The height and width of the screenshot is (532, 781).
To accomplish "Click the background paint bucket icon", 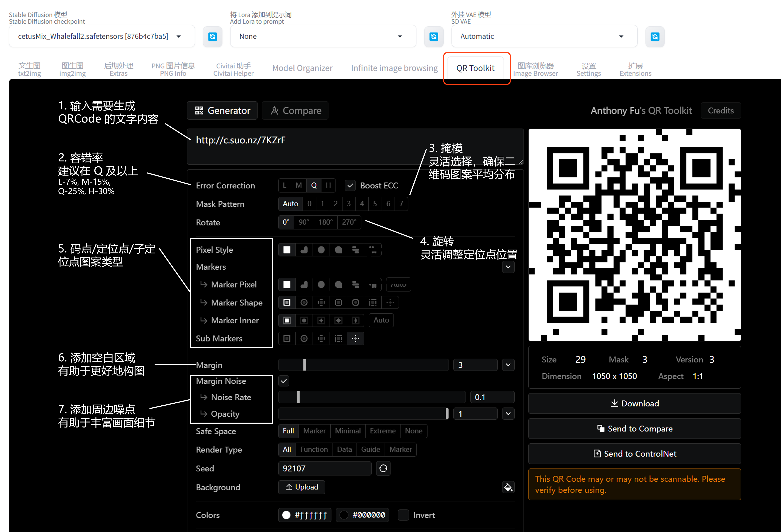I will (508, 487).
